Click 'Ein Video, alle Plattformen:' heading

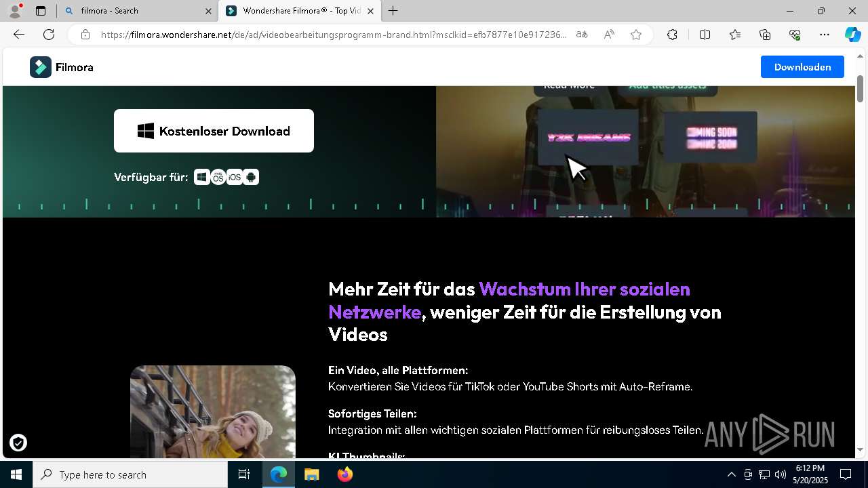(398, 370)
